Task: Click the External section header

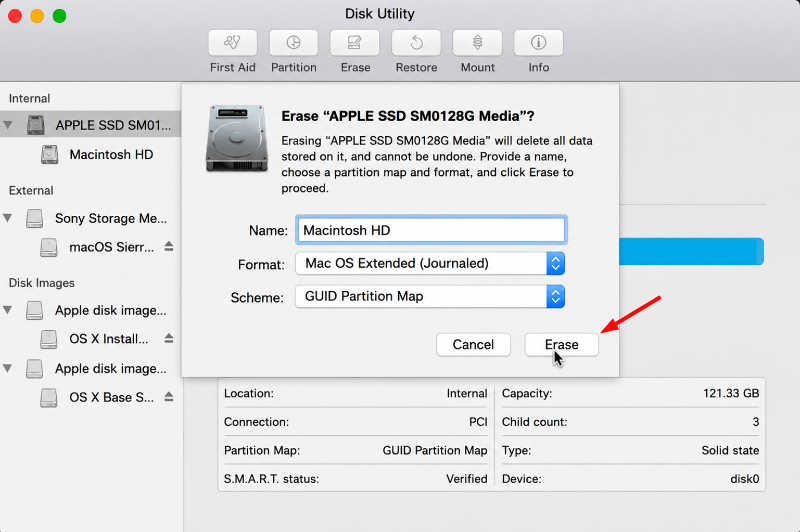Action: [31, 191]
